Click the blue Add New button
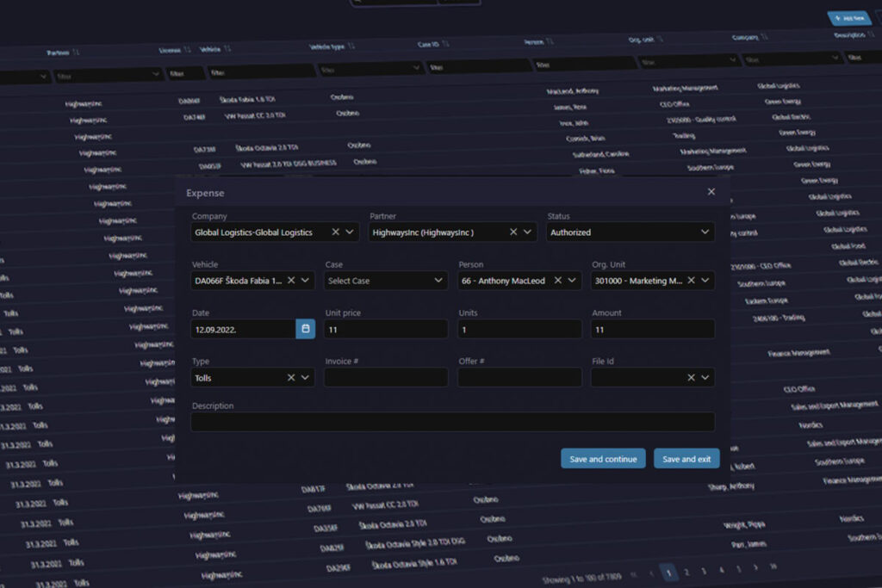The height and width of the screenshot is (588, 882). tap(851, 17)
